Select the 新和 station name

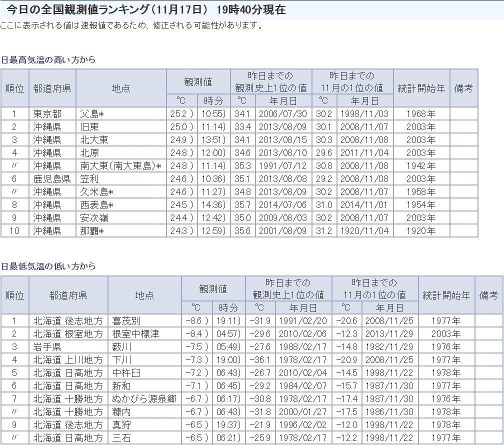(121, 386)
